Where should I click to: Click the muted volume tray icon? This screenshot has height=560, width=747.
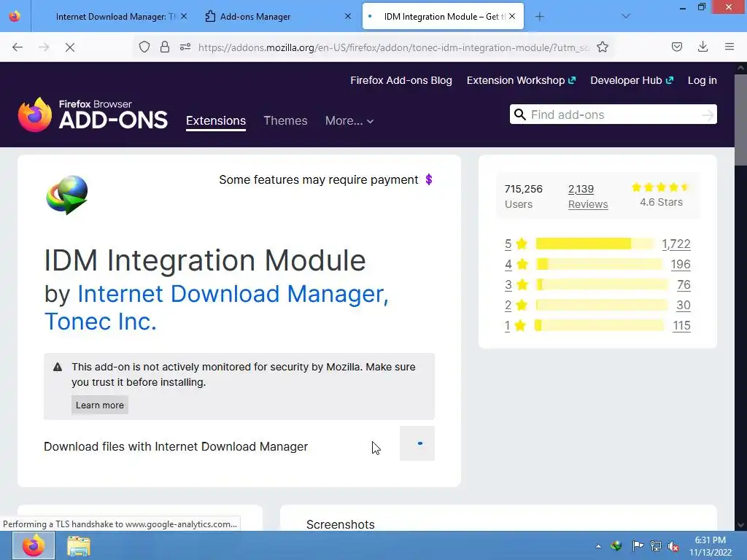coord(673,546)
